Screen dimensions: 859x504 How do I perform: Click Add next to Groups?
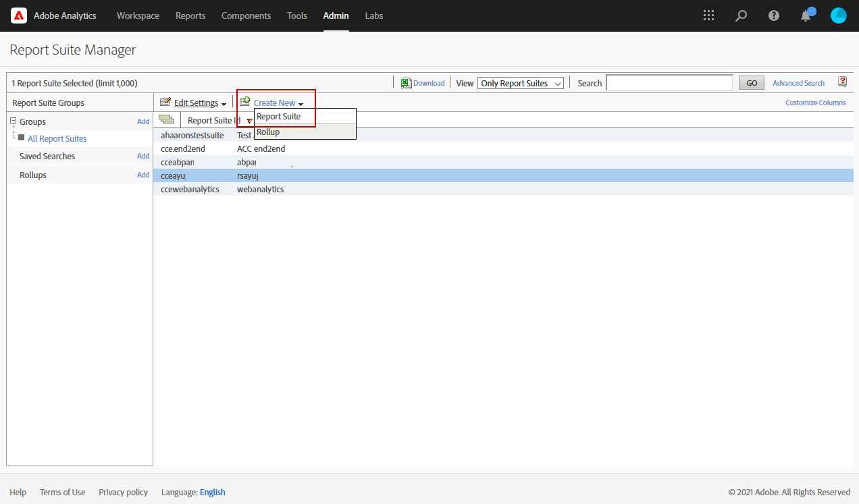[143, 121]
